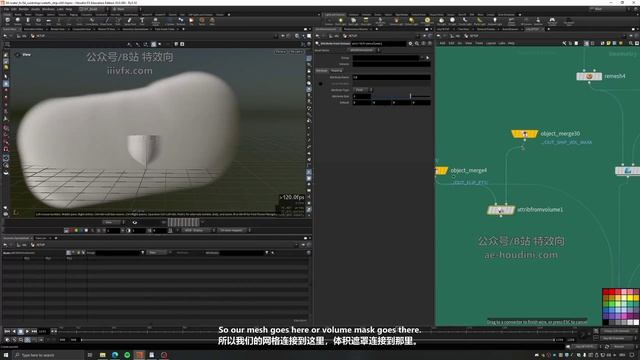Select the Torus shelf tool
Viewport: 640px width, 360px height.
tap(38, 21)
